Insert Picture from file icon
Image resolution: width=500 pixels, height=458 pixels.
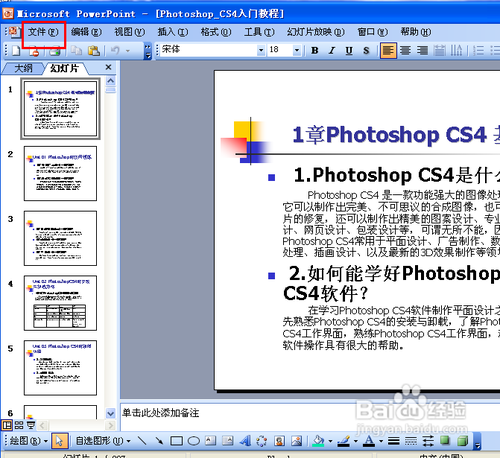pyautogui.click(x=296, y=441)
